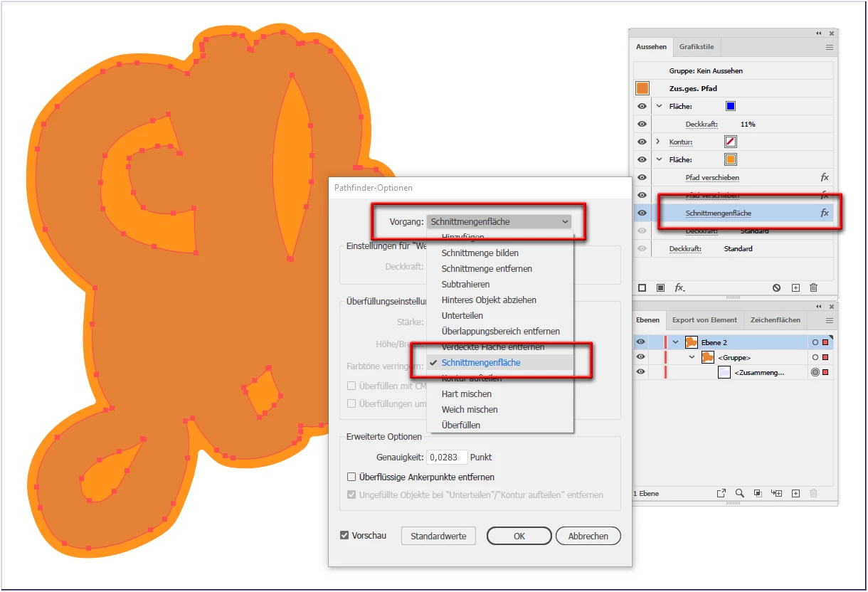Hide the Kontur stroke in the Aussehen panel

(x=642, y=142)
